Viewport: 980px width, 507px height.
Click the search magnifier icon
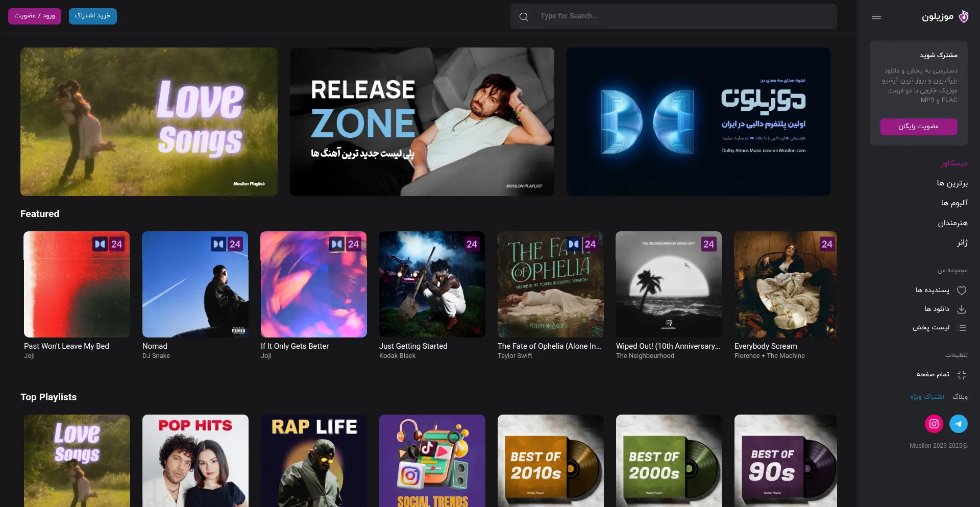click(x=523, y=17)
